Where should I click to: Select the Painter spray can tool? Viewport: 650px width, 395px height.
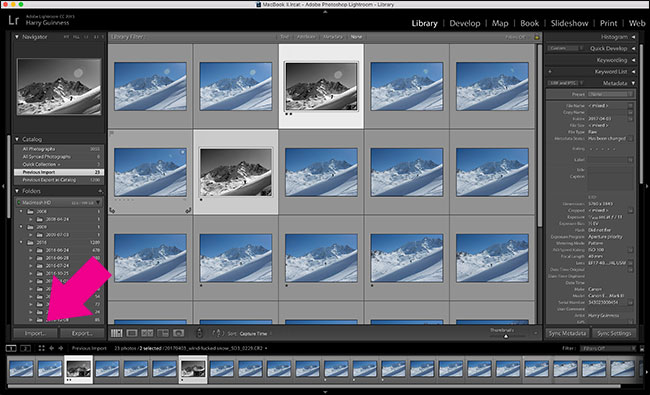[199, 333]
